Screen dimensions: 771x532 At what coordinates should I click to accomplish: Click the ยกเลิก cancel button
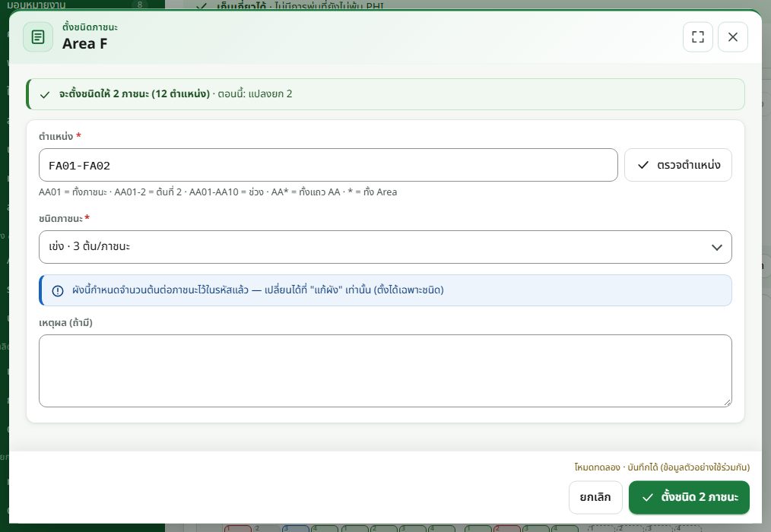[595, 497]
